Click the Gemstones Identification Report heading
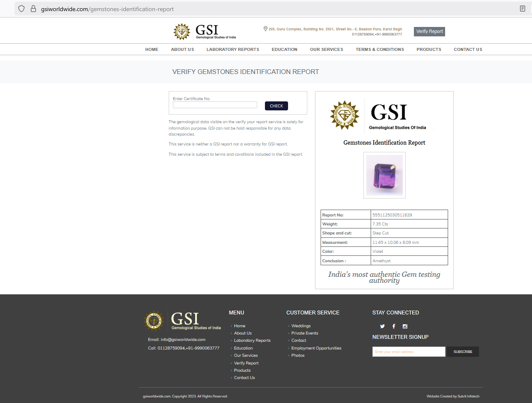 (384, 142)
